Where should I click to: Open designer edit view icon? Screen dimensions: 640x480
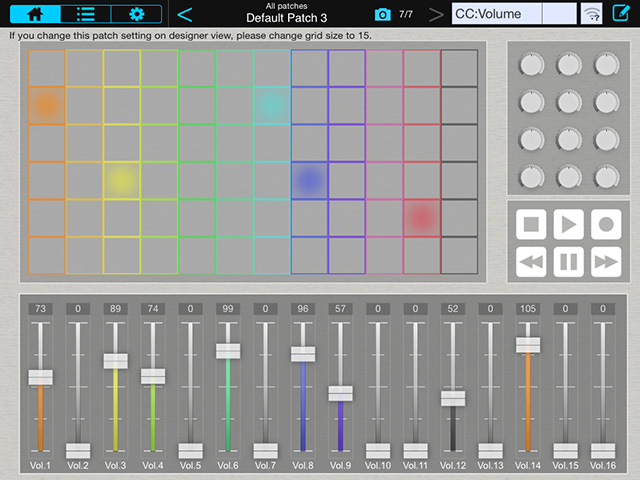(x=621, y=13)
